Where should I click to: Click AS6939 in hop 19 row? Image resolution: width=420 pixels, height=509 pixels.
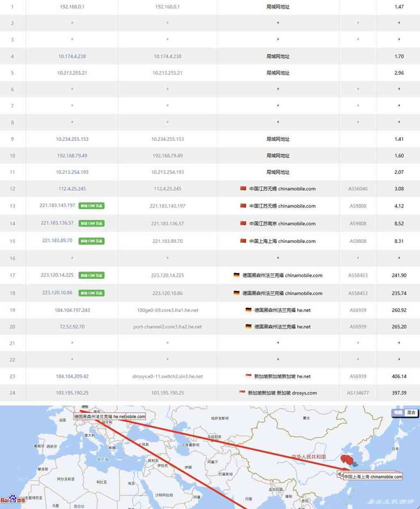(358, 310)
